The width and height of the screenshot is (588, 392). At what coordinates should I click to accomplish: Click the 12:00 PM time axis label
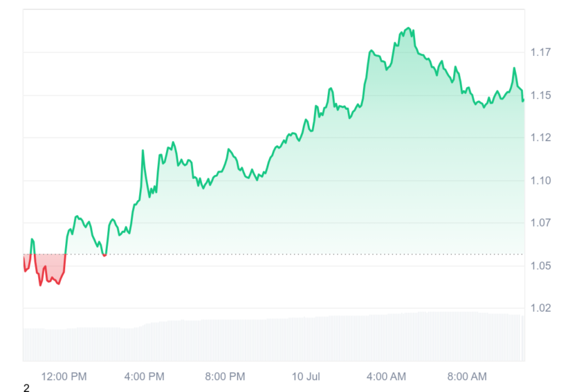tap(64, 376)
